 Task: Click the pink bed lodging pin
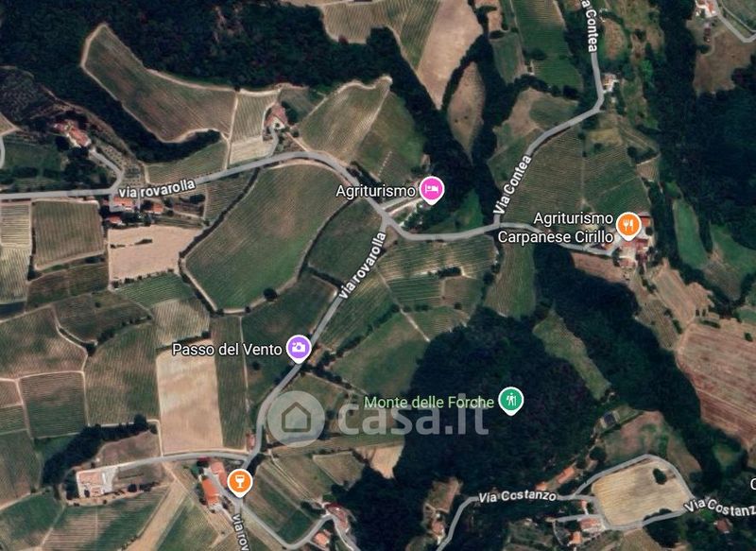point(432,189)
